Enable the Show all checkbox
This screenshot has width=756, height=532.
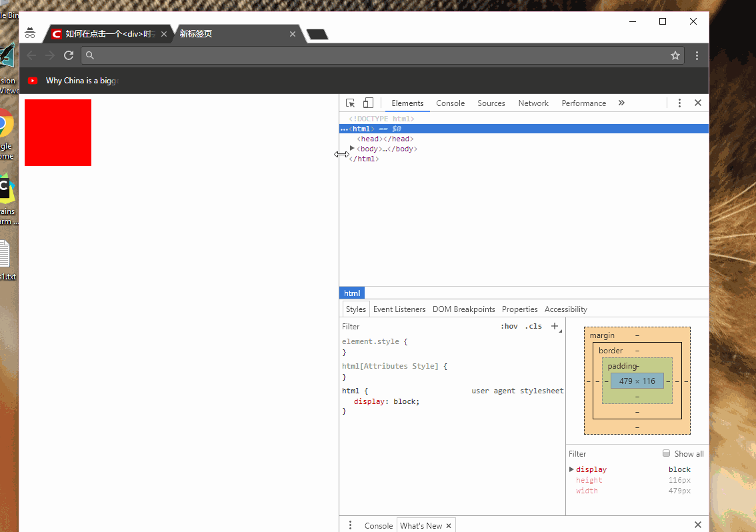tap(666, 453)
